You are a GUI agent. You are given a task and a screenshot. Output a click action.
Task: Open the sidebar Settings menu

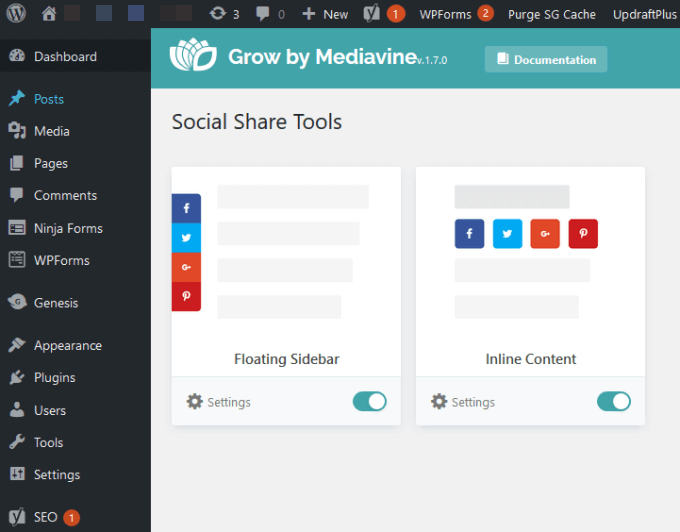click(57, 475)
